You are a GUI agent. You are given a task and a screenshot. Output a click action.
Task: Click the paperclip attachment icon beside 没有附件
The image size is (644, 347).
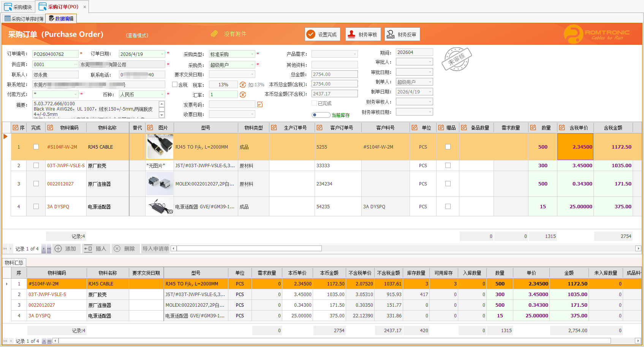(x=214, y=34)
